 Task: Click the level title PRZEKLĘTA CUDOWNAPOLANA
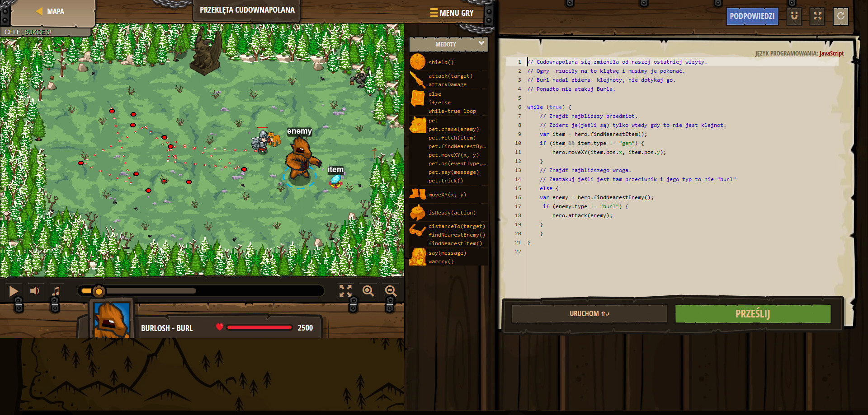[247, 10]
